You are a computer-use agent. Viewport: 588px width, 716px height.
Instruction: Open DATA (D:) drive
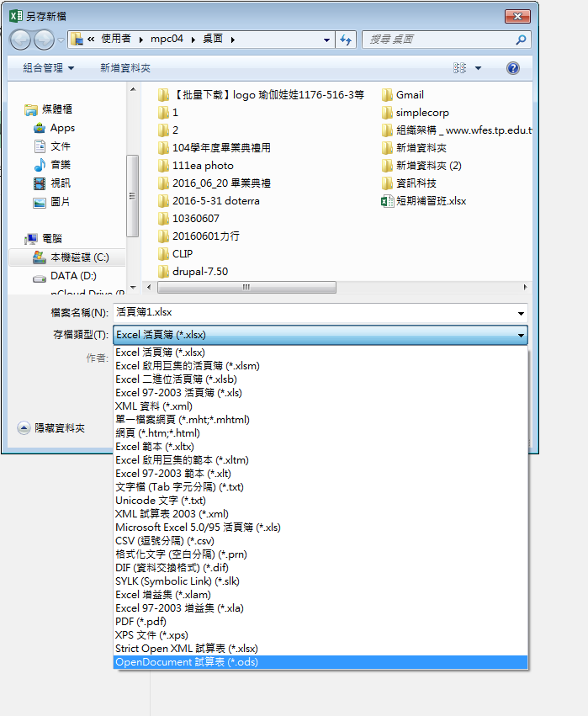tap(65, 276)
